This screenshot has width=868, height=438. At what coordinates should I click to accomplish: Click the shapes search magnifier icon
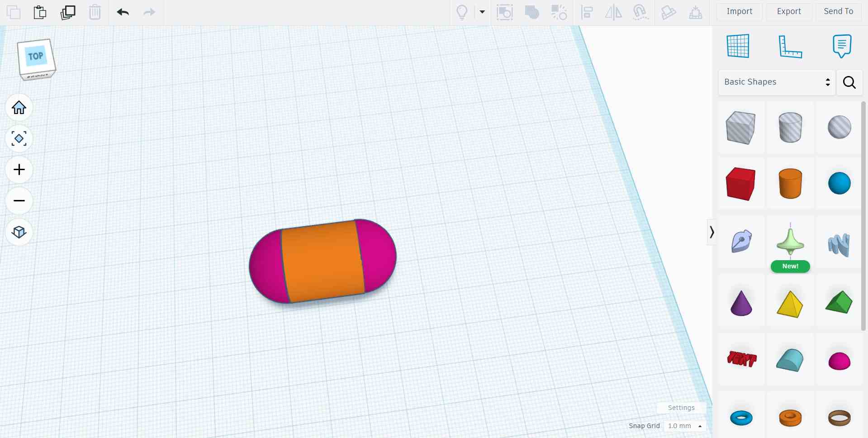tap(849, 82)
